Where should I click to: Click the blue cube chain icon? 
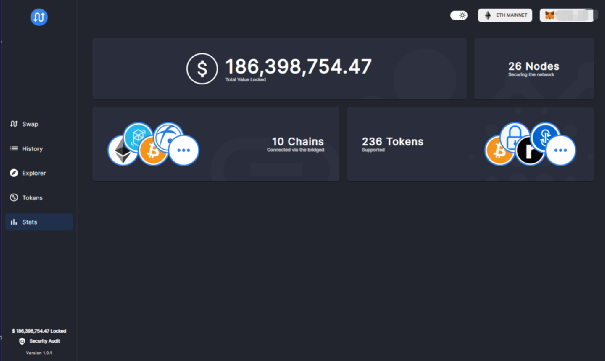[138, 137]
